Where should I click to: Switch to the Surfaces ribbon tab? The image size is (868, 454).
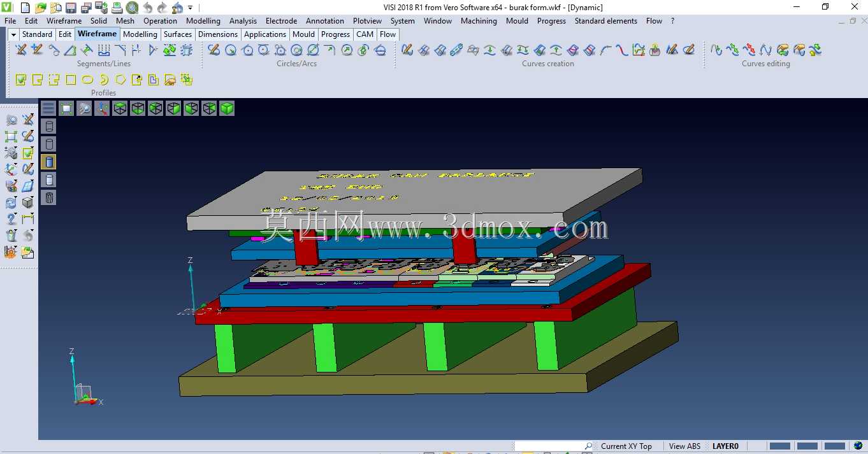click(x=177, y=34)
